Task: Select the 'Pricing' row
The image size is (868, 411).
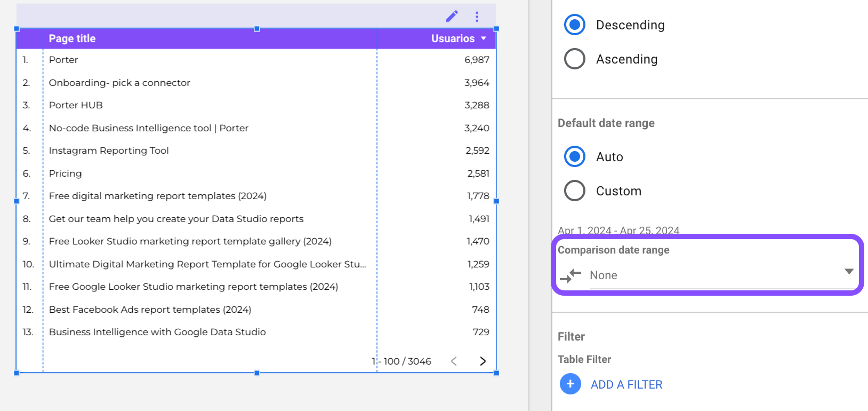Action: click(66, 173)
